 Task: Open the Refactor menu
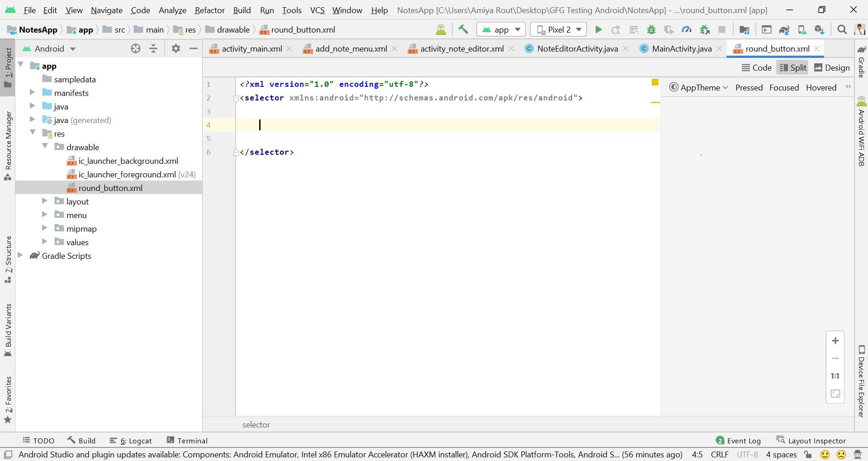point(209,10)
